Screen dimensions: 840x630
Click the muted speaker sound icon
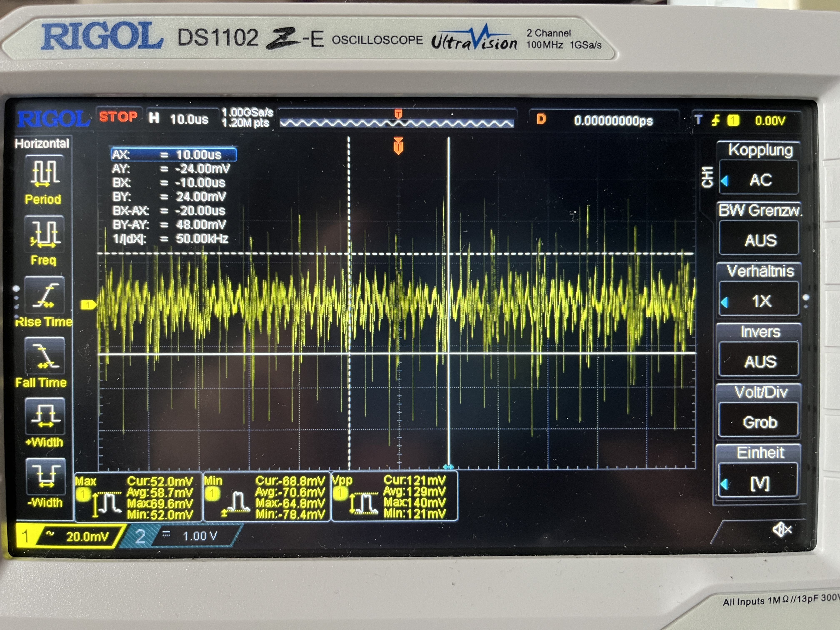(x=781, y=529)
